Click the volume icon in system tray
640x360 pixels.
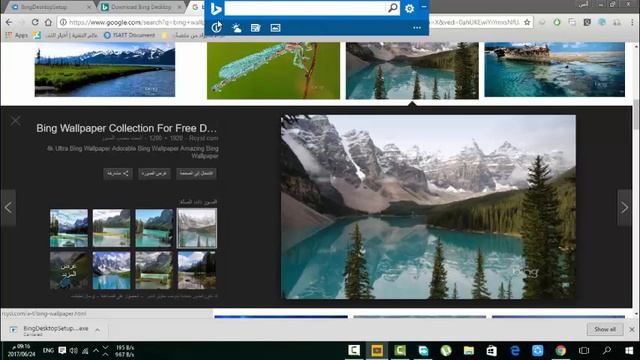tap(73, 351)
